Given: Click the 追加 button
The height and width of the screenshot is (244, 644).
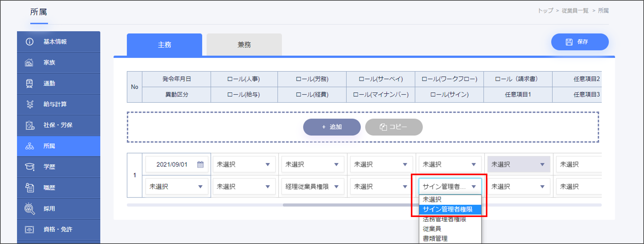Looking at the screenshot, I should pyautogui.click(x=332, y=127).
